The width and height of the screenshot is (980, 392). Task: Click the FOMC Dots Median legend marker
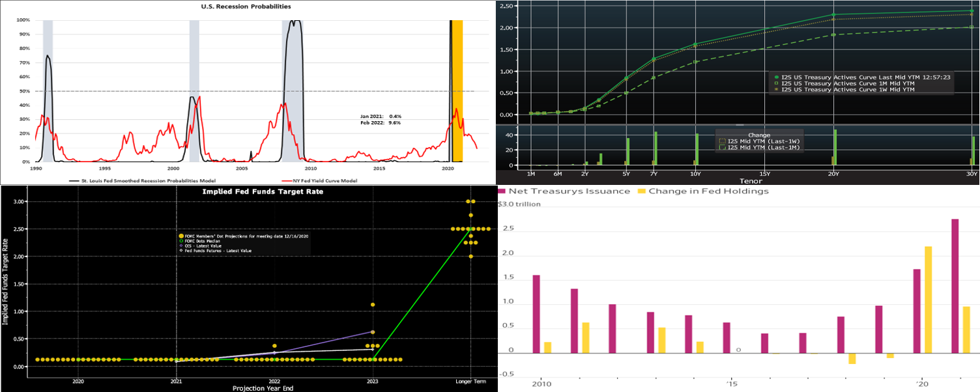point(181,240)
